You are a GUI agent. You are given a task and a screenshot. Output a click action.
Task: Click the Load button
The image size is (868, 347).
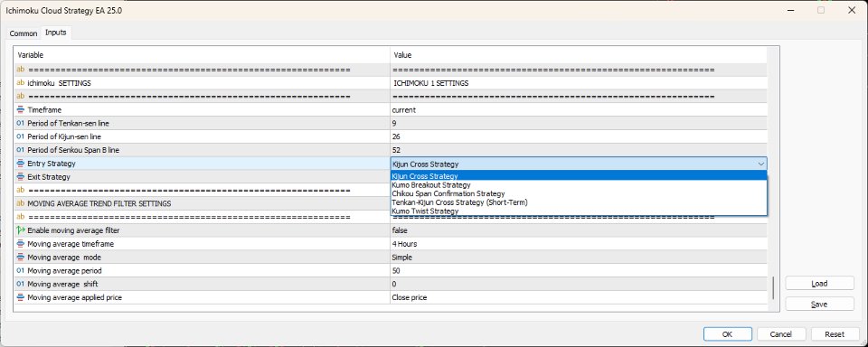coord(819,284)
